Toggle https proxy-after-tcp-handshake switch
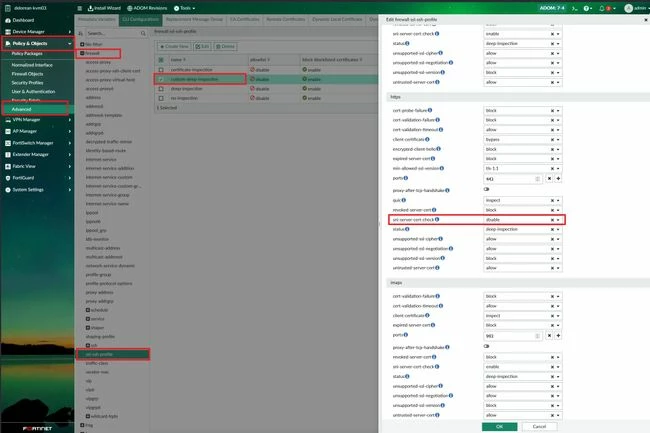The width and height of the screenshot is (650, 433). click(487, 189)
